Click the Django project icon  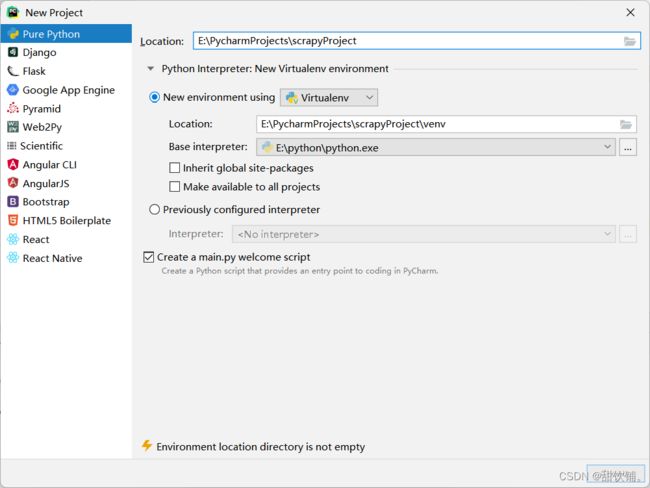coord(13,52)
